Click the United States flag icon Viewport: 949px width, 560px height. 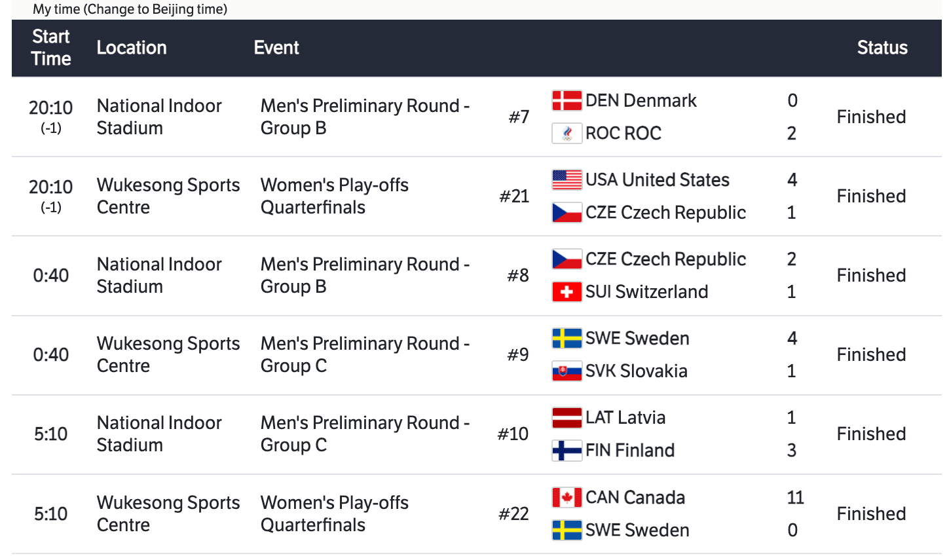coord(567,180)
